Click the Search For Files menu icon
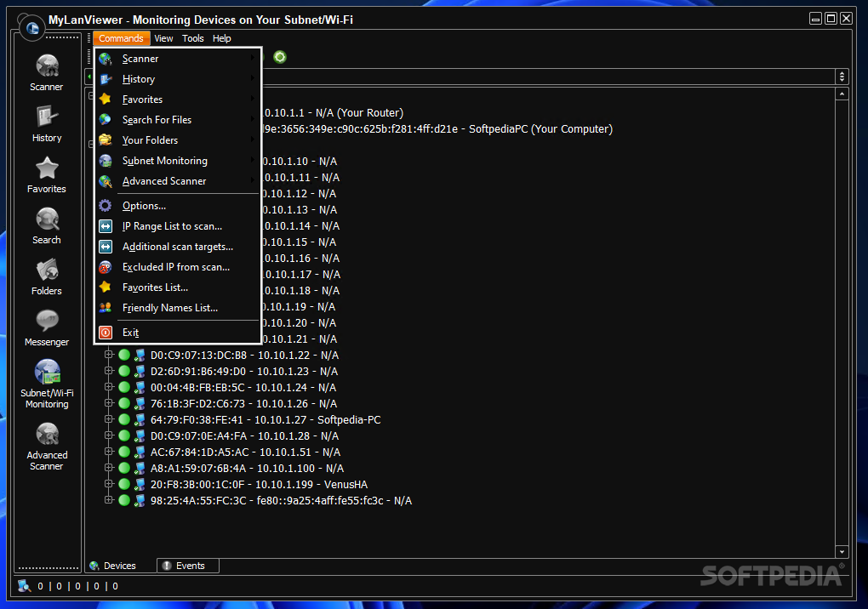868x609 pixels. click(106, 119)
